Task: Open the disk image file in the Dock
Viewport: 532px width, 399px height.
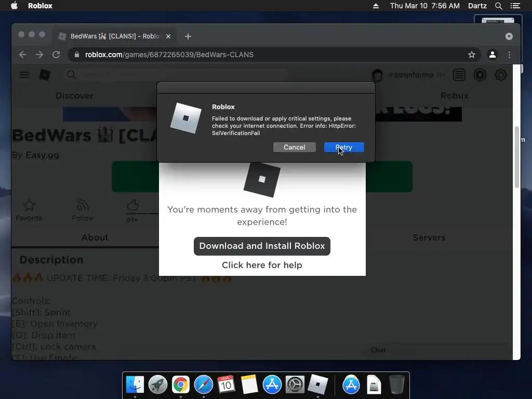Action: click(374, 385)
